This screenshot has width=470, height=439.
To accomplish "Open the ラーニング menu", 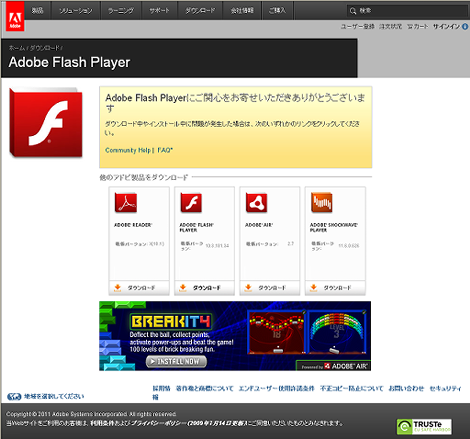I will coord(121,11).
